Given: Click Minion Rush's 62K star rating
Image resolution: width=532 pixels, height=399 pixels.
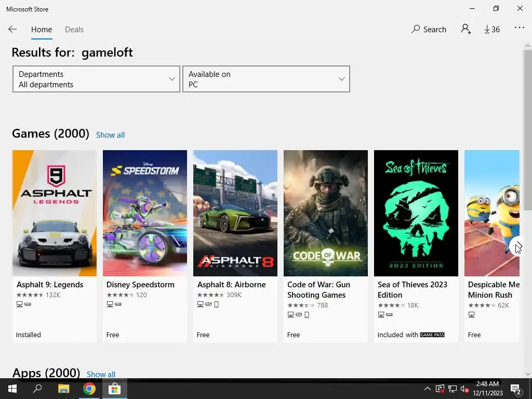Looking at the screenshot, I should 488,305.
